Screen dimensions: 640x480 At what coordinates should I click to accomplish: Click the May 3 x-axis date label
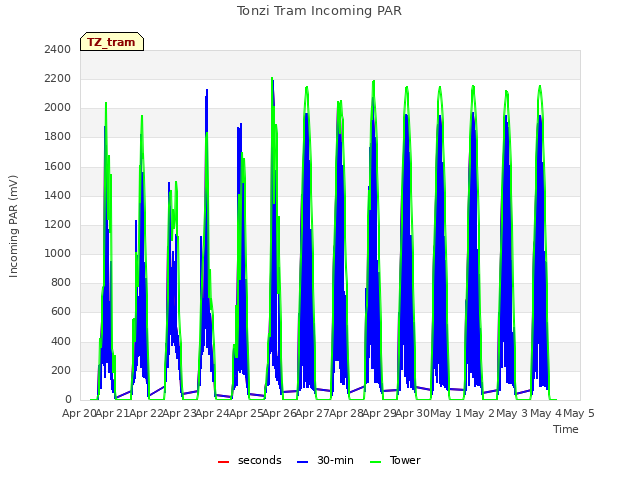click(x=512, y=413)
